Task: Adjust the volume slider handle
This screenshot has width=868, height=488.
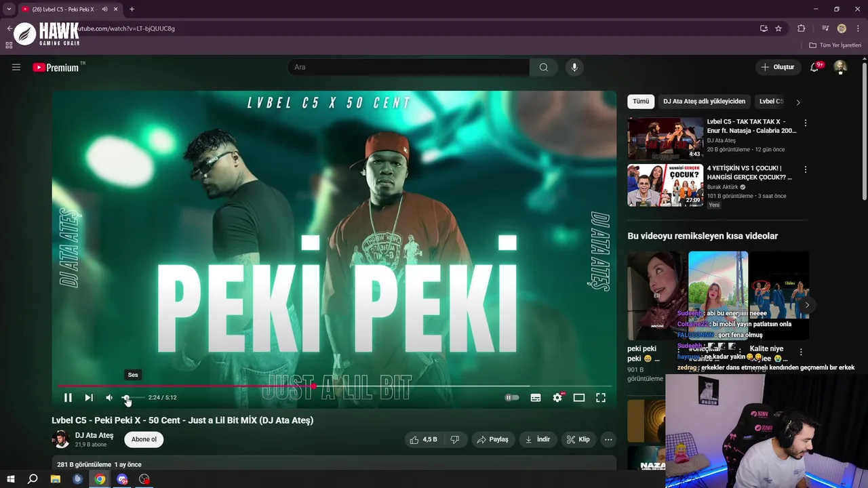Action: pyautogui.click(x=126, y=398)
